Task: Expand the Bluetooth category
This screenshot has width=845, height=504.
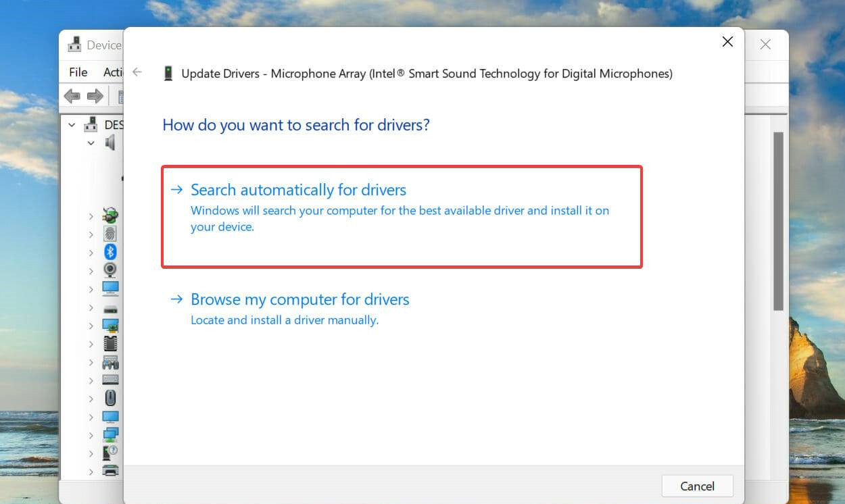Action: click(91, 253)
